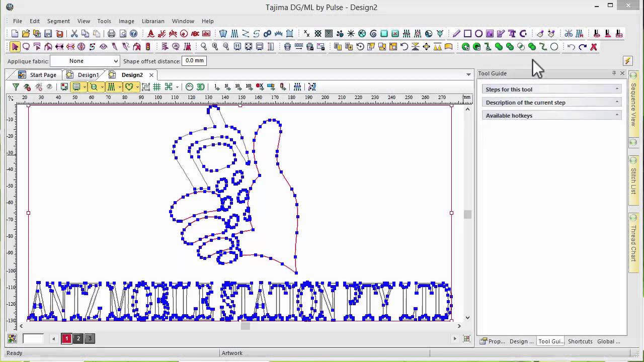Screen dimensions: 644x362
Task: Open the heart outline options arrow
Action: [137, 87]
